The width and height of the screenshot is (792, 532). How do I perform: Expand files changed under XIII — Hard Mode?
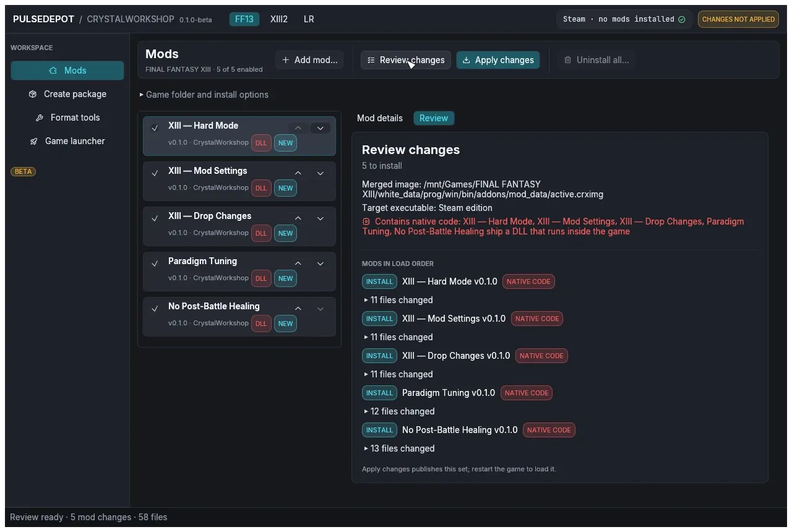pyautogui.click(x=399, y=300)
